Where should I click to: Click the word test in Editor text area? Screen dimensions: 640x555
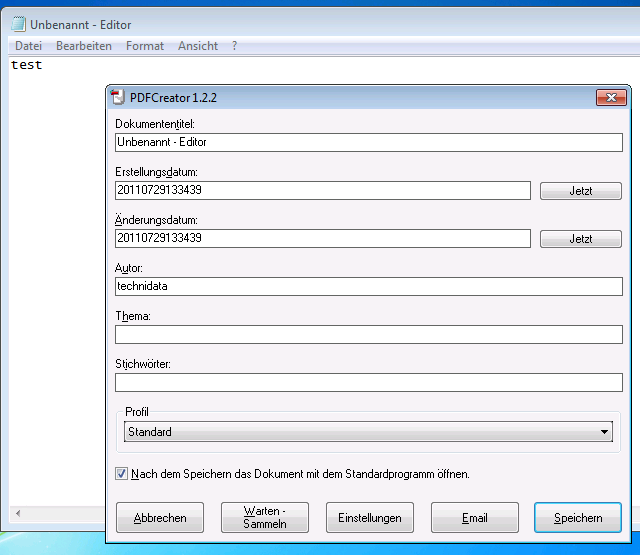(x=27, y=65)
